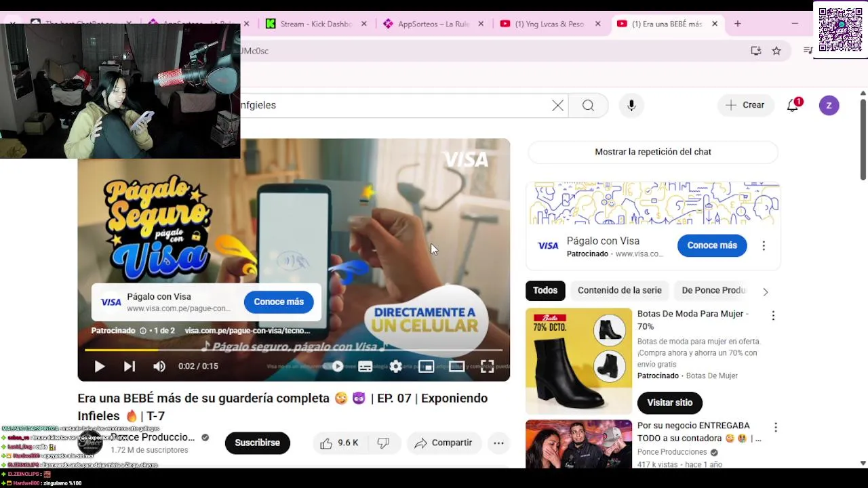
Task: Click the video progress bar
Action: click(x=294, y=350)
